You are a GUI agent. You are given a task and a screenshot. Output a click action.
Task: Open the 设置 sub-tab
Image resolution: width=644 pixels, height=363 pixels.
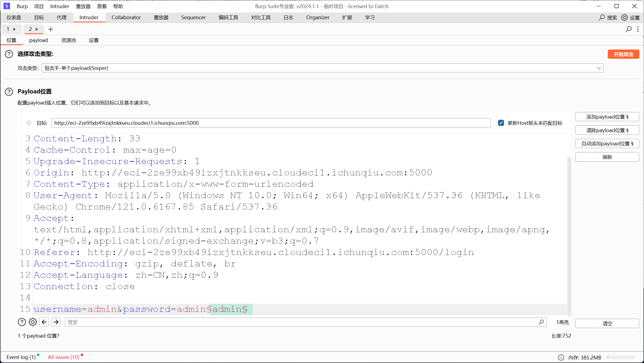94,40
